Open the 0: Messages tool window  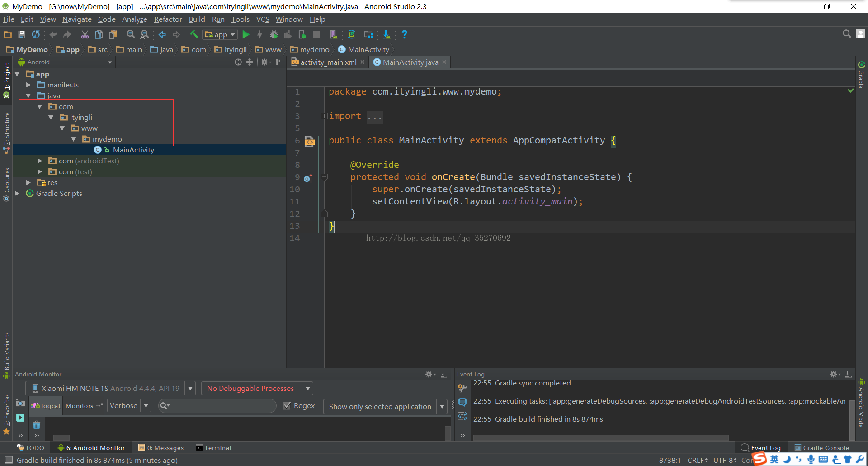point(161,448)
